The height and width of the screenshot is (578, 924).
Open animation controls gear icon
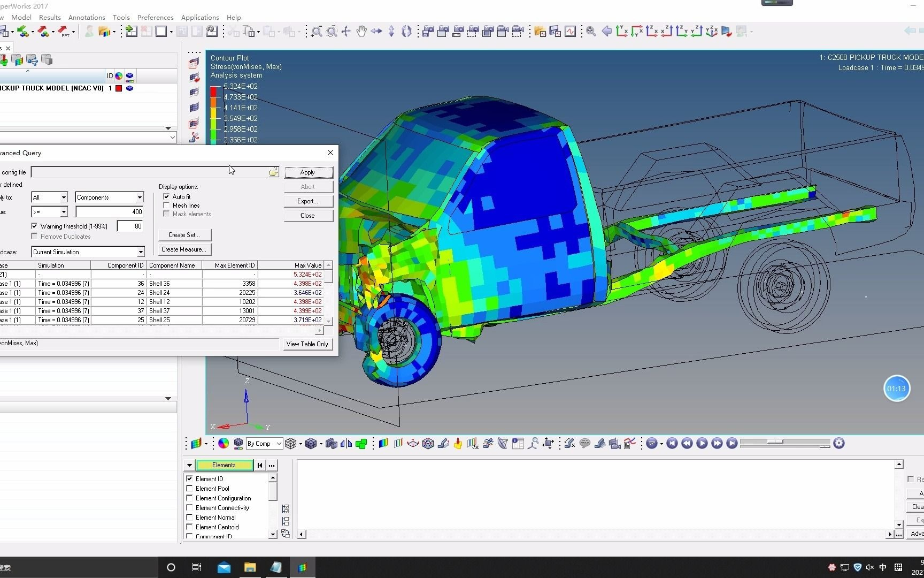(839, 443)
